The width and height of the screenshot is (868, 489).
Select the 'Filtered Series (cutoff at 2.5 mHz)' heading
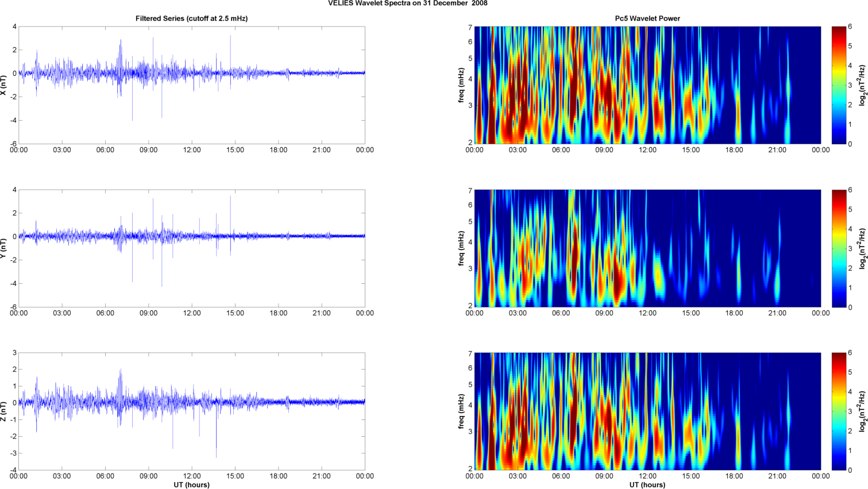click(191, 18)
